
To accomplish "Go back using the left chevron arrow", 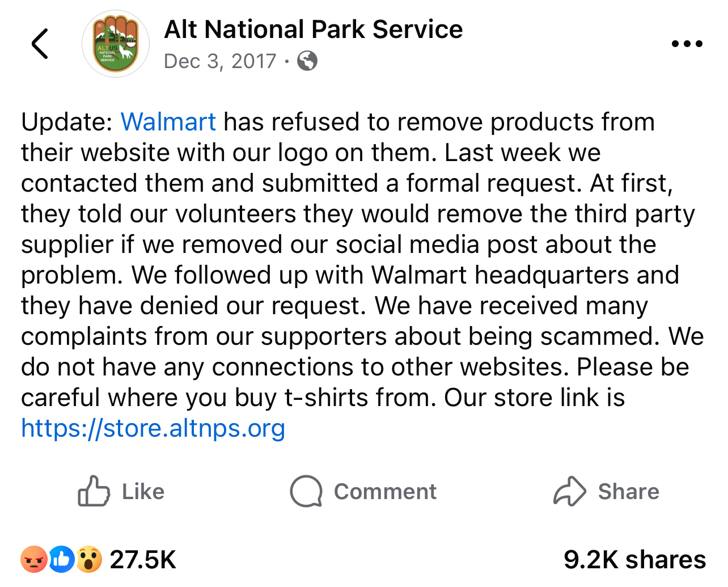I will (x=40, y=44).
